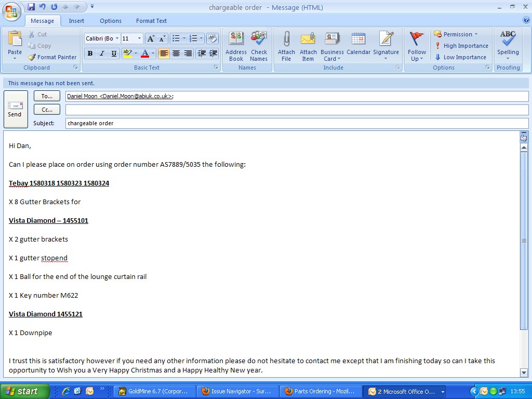Switch to Insert tab

tap(76, 21)
